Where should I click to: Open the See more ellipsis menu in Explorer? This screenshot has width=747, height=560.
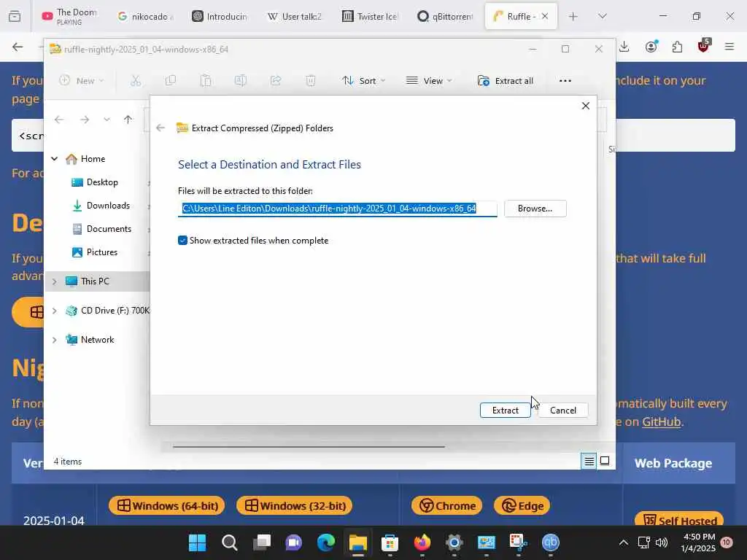pos(565,81)
